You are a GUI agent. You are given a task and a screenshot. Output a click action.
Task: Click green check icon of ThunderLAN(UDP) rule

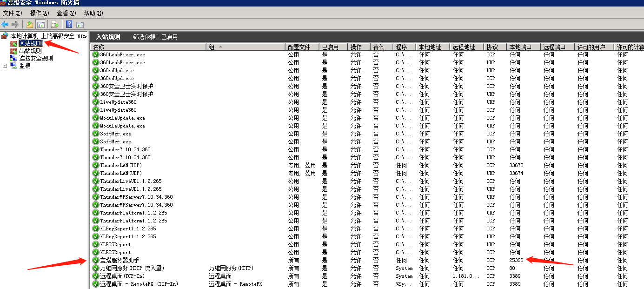[96, 173]
